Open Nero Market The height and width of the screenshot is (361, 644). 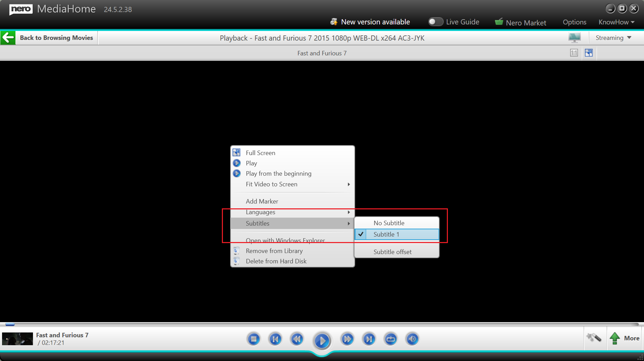[x=526, y=23]
